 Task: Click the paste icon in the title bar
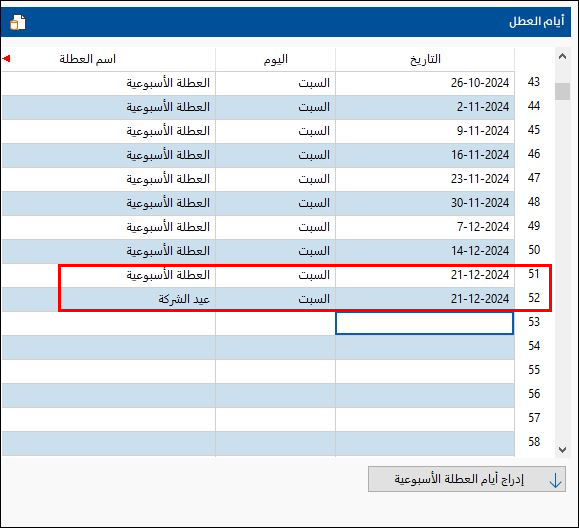pos(17,22)
